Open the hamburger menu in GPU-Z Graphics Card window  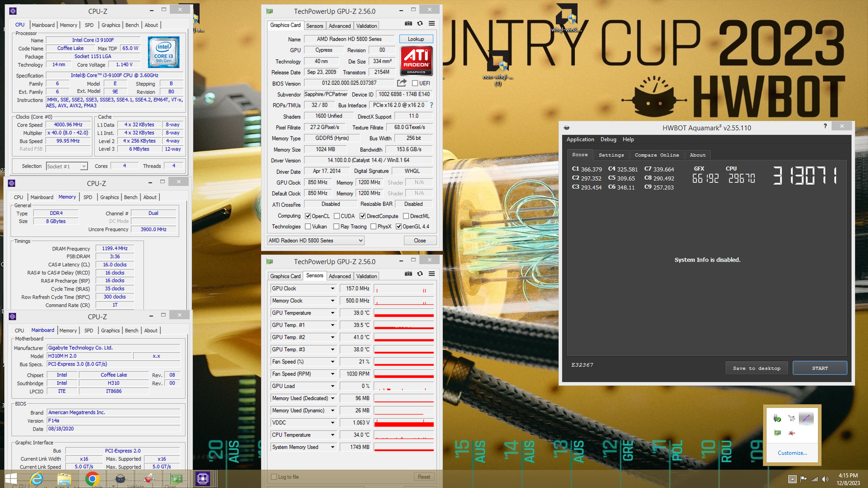[432, 23]
